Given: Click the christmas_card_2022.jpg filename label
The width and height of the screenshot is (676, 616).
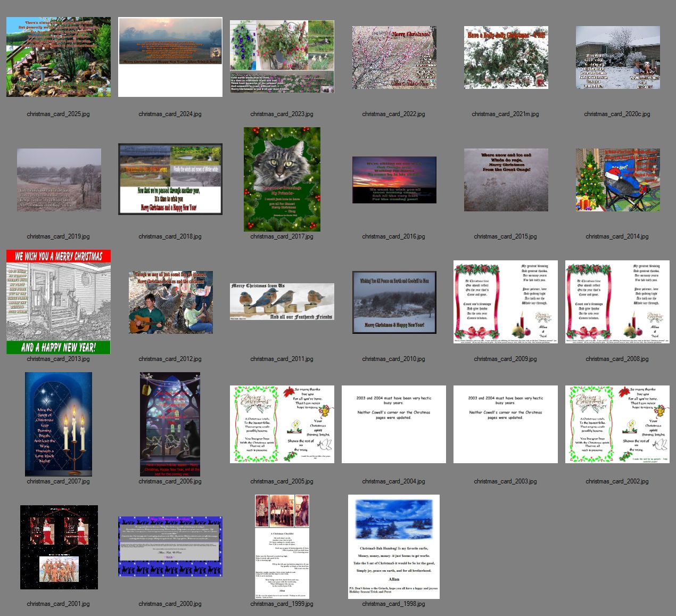Looking at the screenshot, I should click(x=393, y=114).
